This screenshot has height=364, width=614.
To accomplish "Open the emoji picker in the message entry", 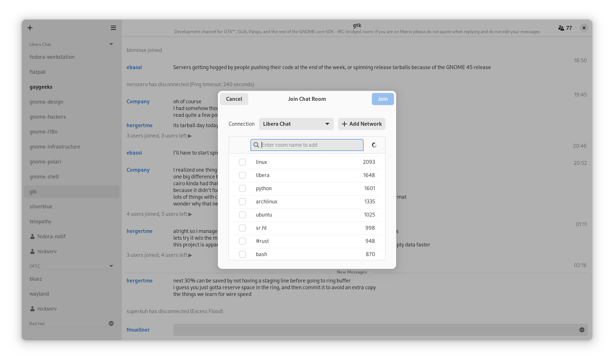I will 582,330.
